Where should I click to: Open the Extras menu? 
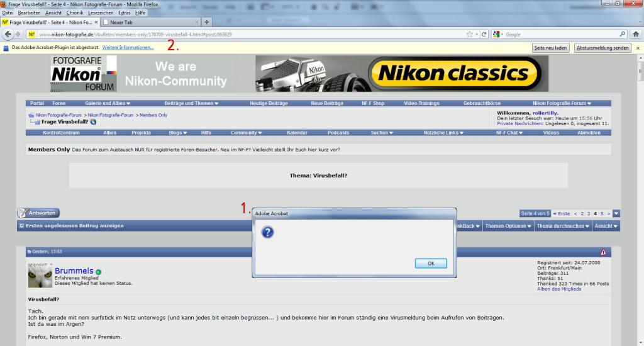coord(124,13)
